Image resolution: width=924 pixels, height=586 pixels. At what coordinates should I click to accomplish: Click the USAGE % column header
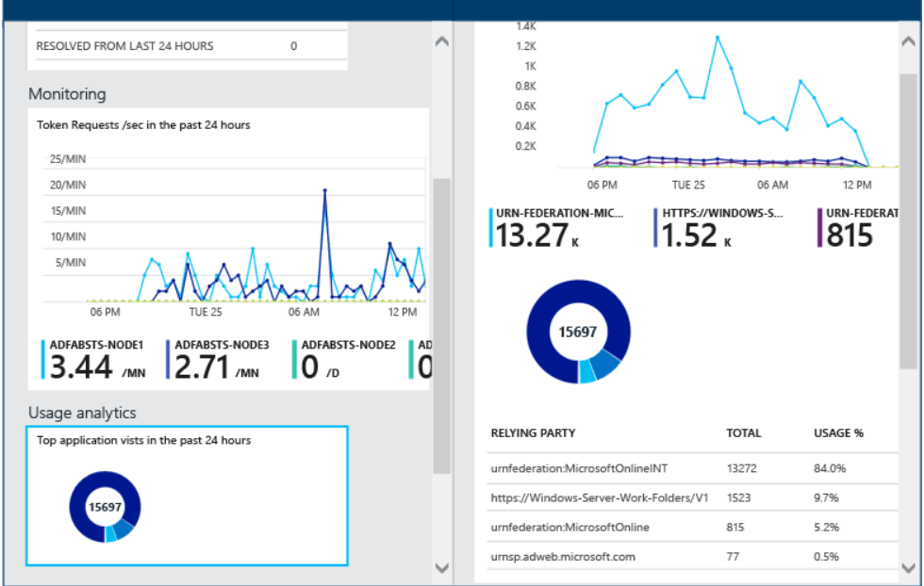point(838,433)
